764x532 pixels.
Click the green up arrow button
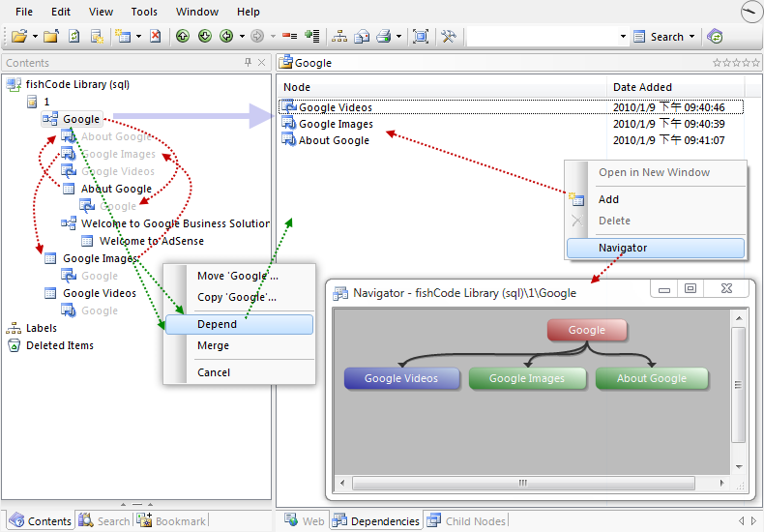[183, 36]
